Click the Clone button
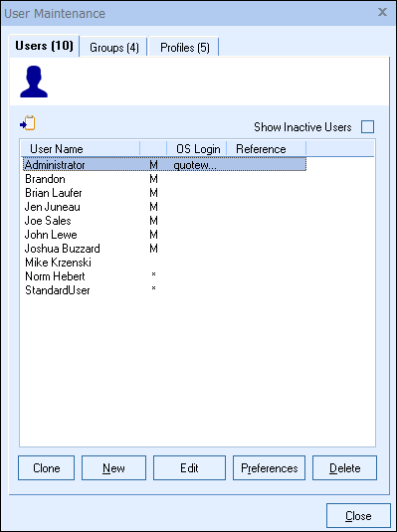 coord(46,468)
